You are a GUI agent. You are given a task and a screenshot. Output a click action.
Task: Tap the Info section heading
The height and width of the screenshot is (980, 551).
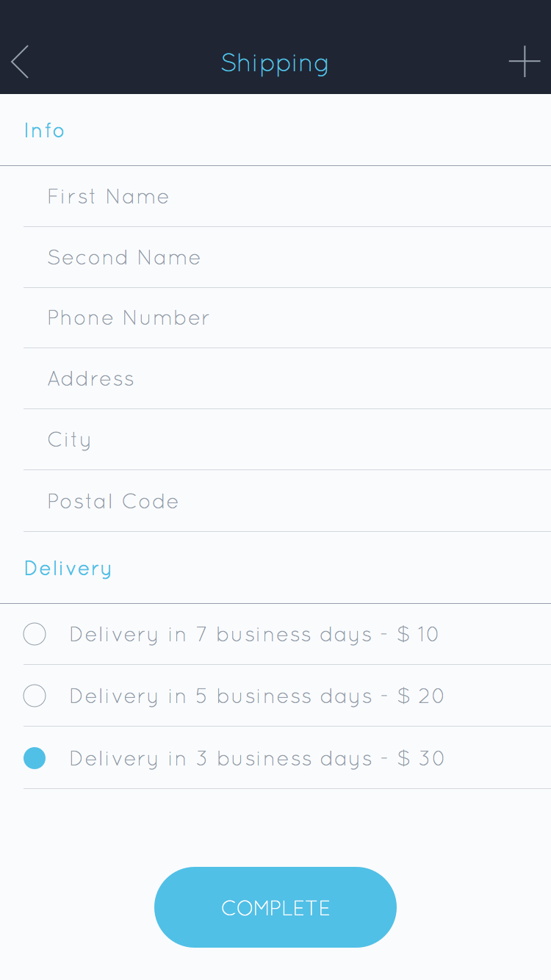point(45,130)
